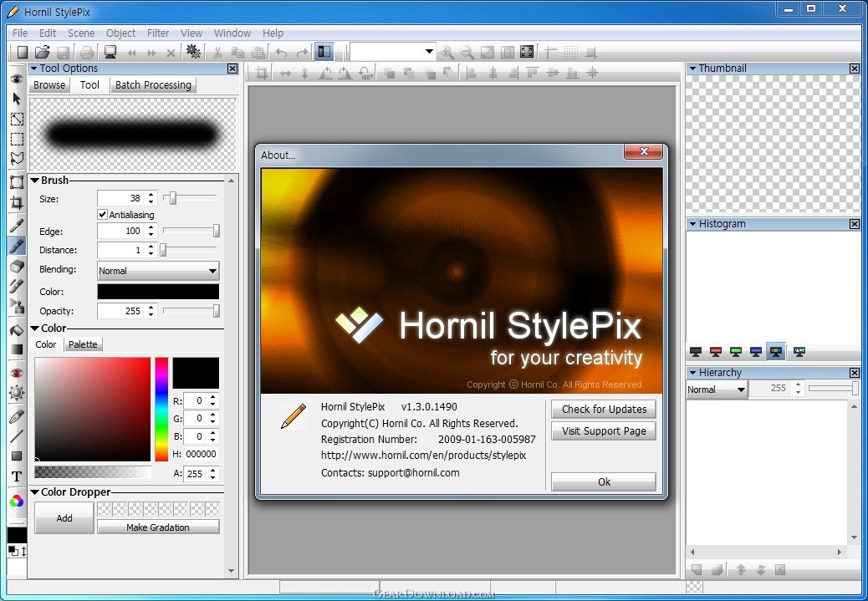Select the Red Eye removal tool
The height and width of the screenshot is (601, 868).
[x=17, y=373]
